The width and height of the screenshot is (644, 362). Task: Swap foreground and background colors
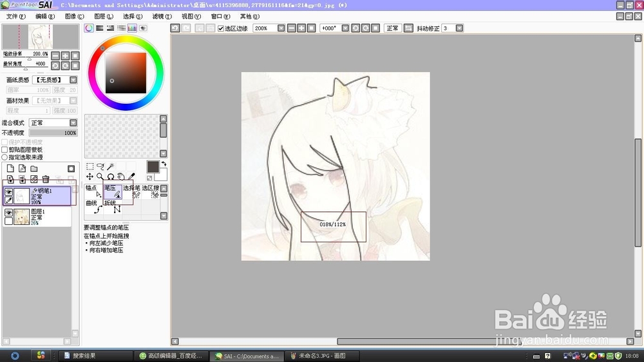[x=164, y=164]
